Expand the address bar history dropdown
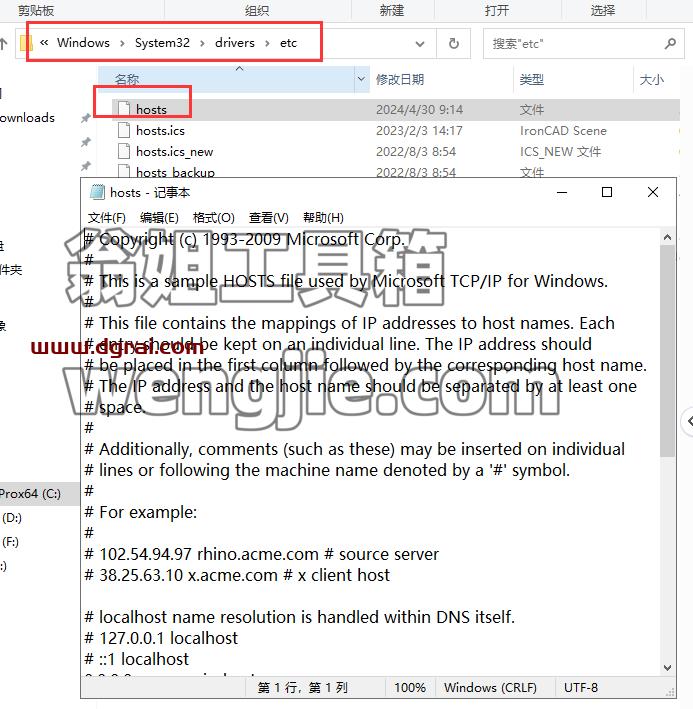Viewport: 693px width, 709px height. click(420, 43)
